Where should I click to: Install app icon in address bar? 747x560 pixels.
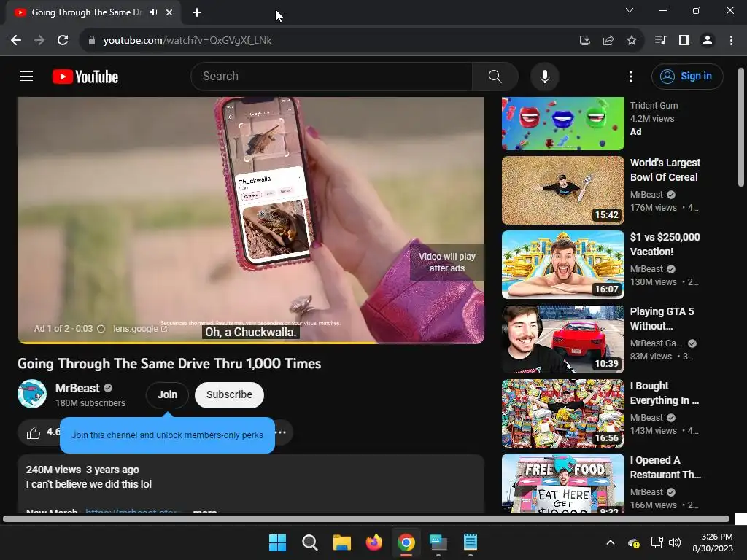tap(584, 41)
